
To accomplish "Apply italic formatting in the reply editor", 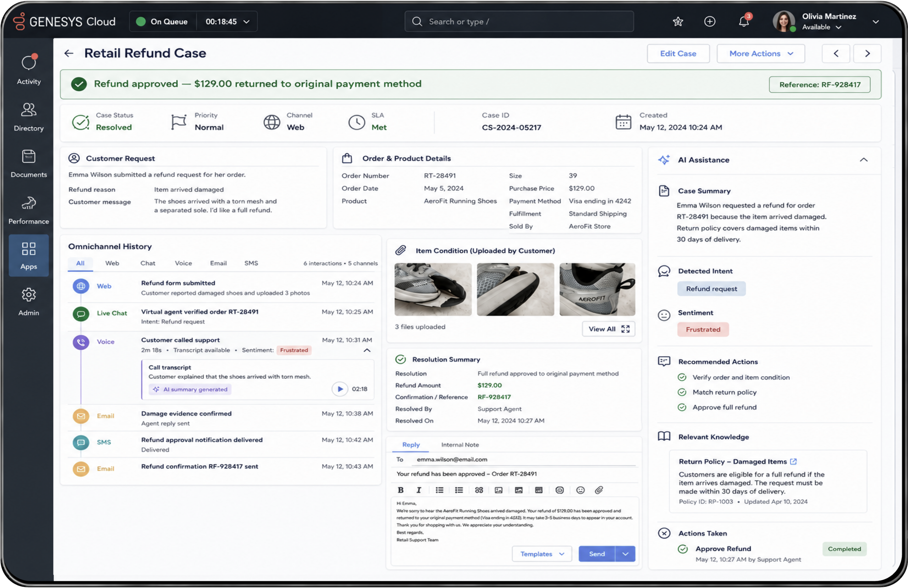I will 419,490.
